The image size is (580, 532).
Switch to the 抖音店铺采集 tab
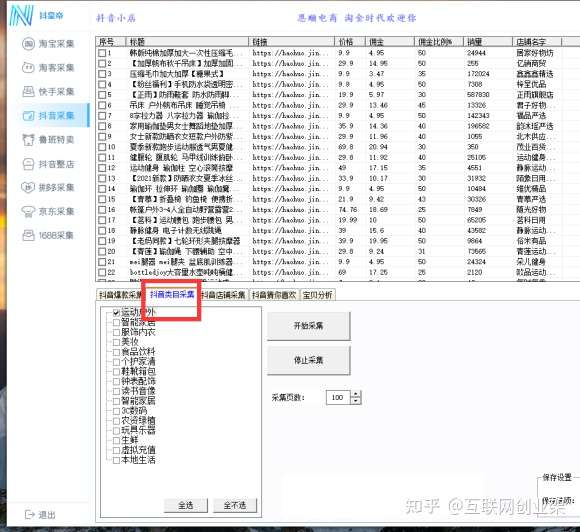[x=223, y=295]
